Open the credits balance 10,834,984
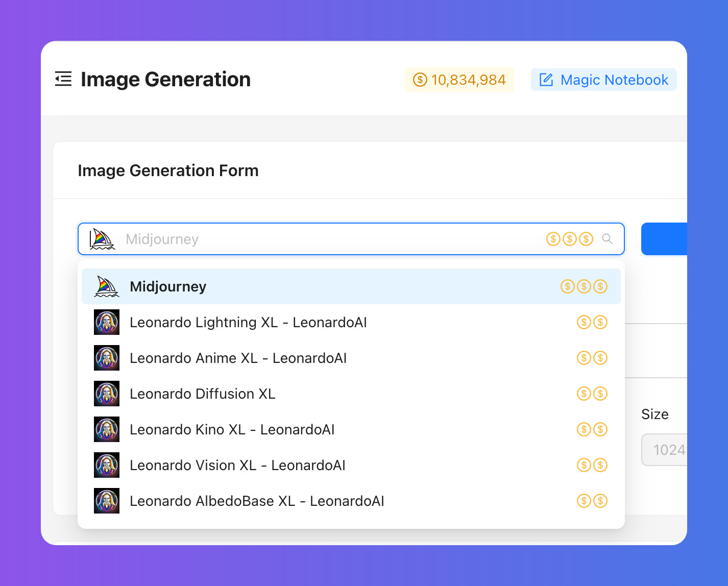The width and height of the screenshot is (728, 586). tap(459, 80)
